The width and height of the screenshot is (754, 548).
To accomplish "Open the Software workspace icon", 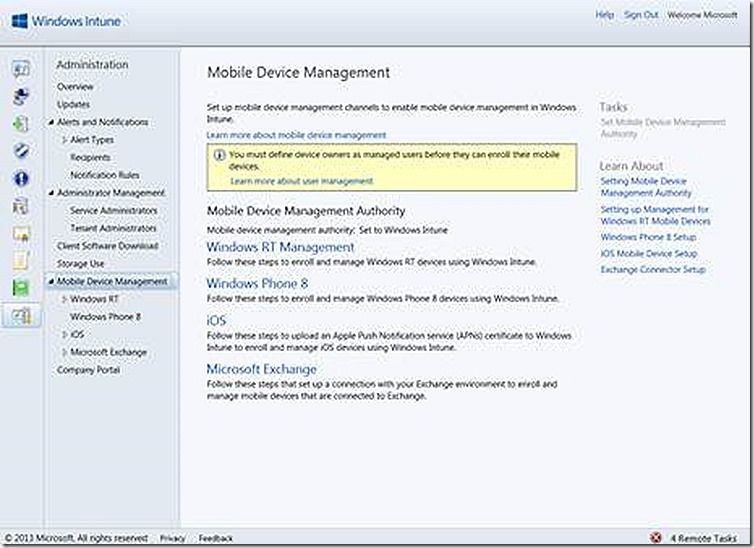I will point(21,206).
